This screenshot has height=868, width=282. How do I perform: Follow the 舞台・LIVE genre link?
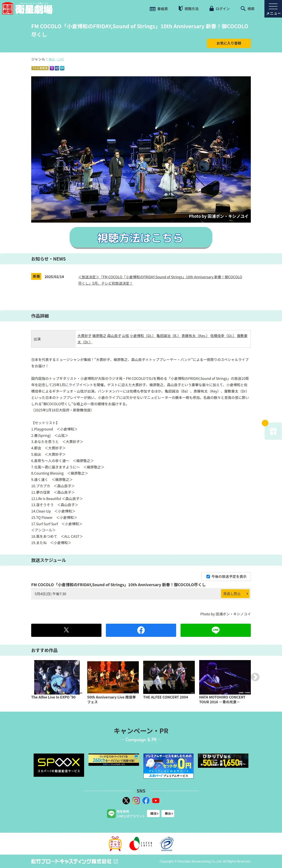click(56, 59)
